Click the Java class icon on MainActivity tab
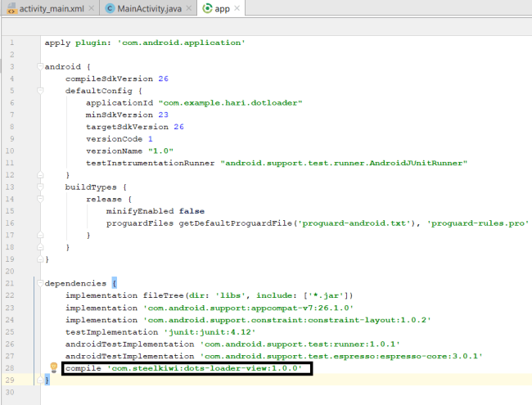The height and width of the screenshot is (405, 532). click(x=110, y=8)
